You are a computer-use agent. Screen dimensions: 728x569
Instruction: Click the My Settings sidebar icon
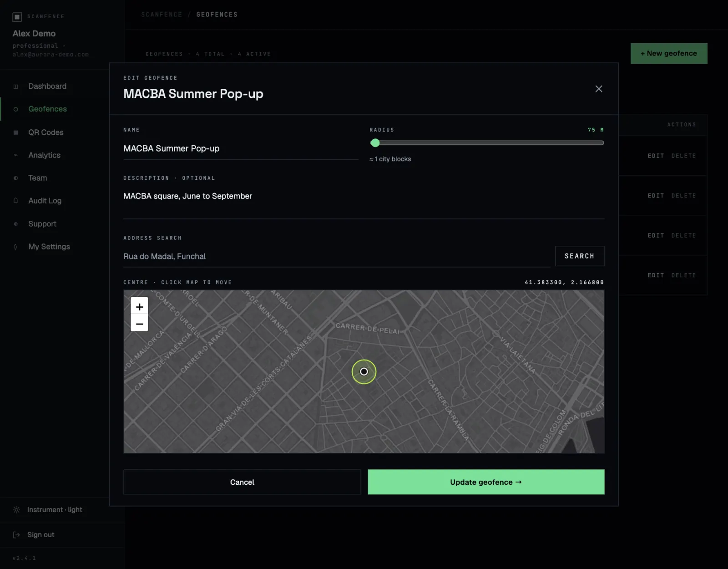(x=16, y=247)
